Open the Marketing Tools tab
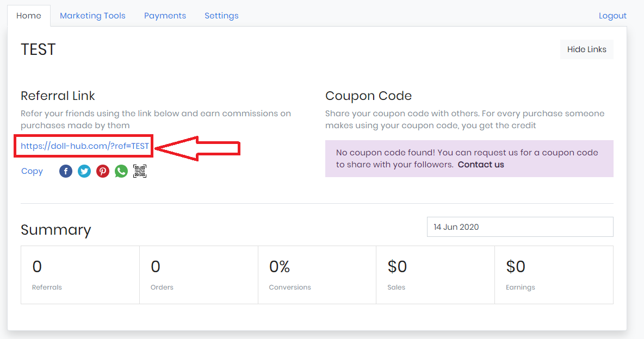Image resolution: width=644 pixels, height=339 pixels. tap(92, 16)
